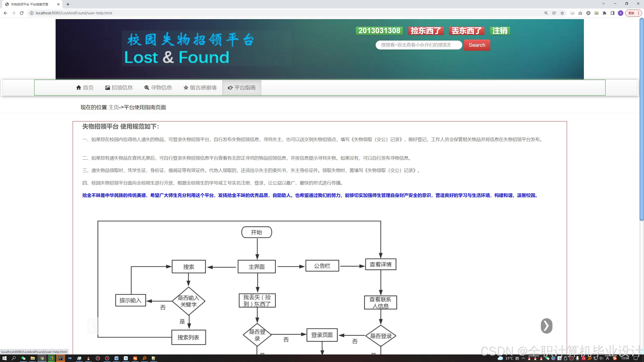This screenshot has width=644, height=362.
Task: Advance carousel with the right arrow
Action: point(546,326)
